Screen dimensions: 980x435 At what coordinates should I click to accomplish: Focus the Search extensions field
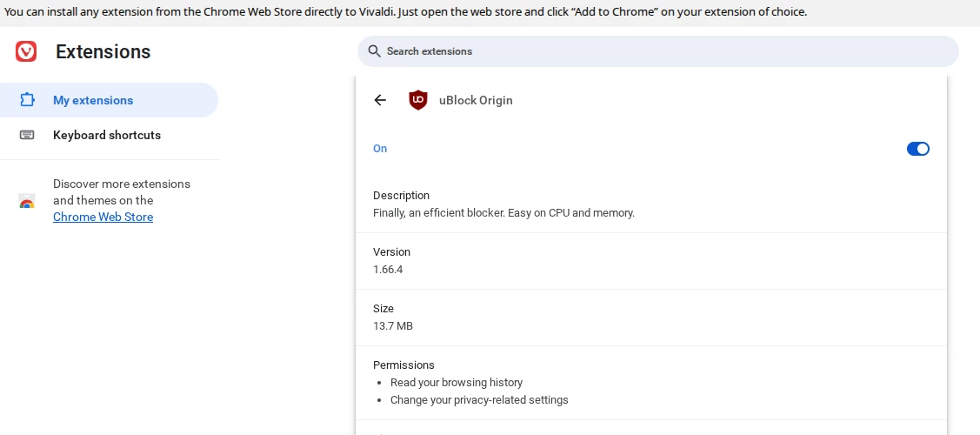(661, 51)
